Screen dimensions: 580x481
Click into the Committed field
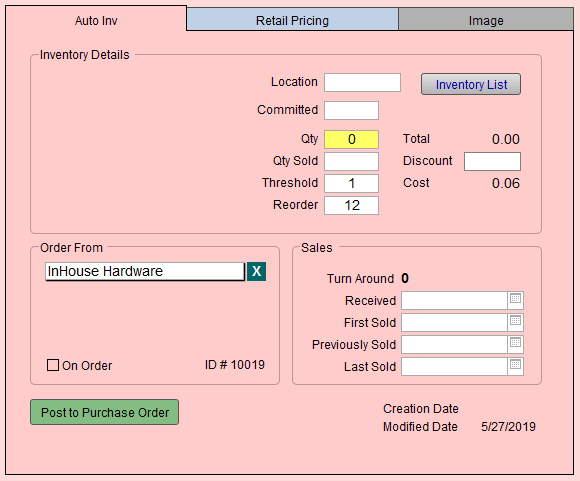351,110
